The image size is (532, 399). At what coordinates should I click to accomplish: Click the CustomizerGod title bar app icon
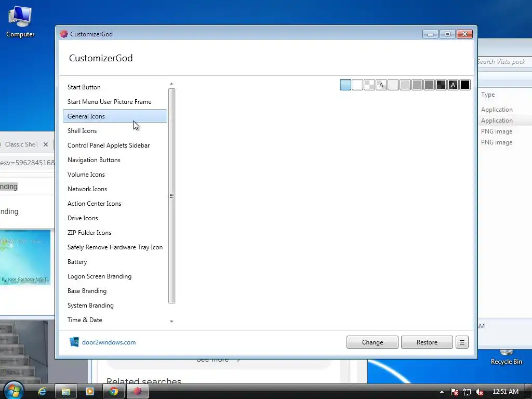pyautogui.click(x=64, y=34)
